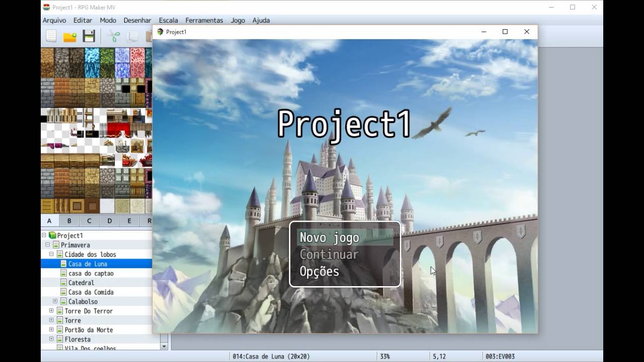The height and width of the screenshot is (362, 644).
Task: Open the Escala menu
Action: click(168, 20)
